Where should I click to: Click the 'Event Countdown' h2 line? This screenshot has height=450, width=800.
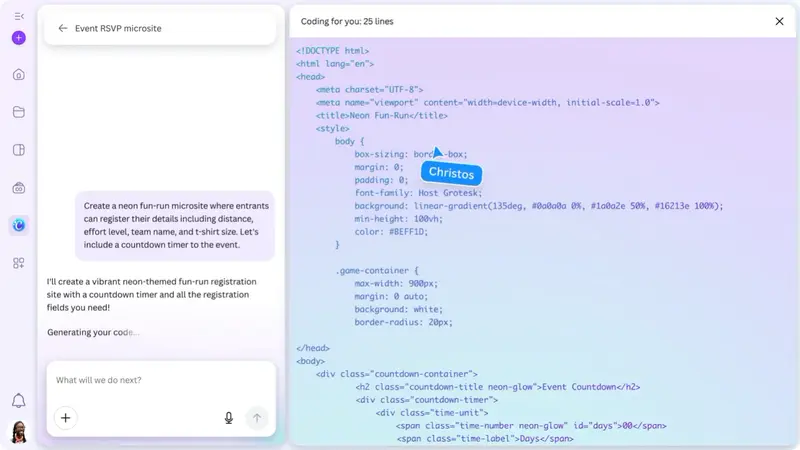pyautogui.click(x=498, y=387)
